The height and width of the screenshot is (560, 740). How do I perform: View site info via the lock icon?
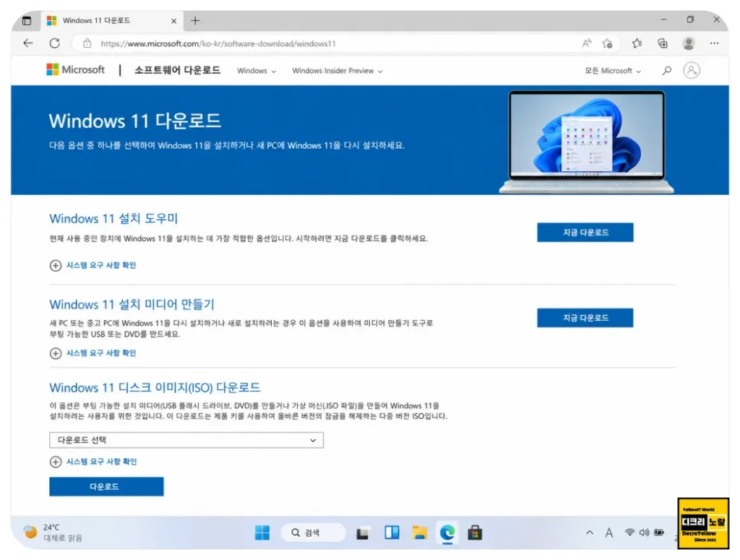pyautogui.click(x=87, y=43)
